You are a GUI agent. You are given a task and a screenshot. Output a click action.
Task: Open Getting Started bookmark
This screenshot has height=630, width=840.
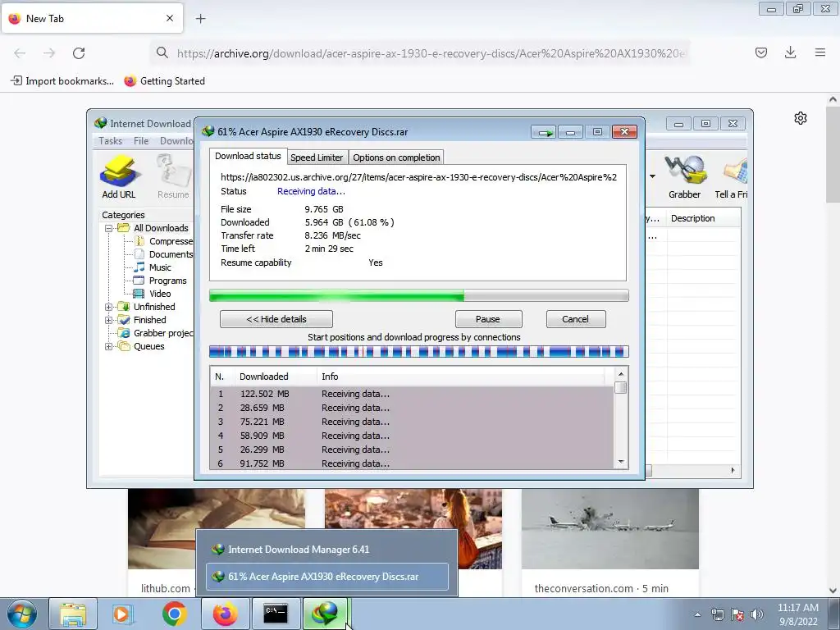tap(164, 81)
